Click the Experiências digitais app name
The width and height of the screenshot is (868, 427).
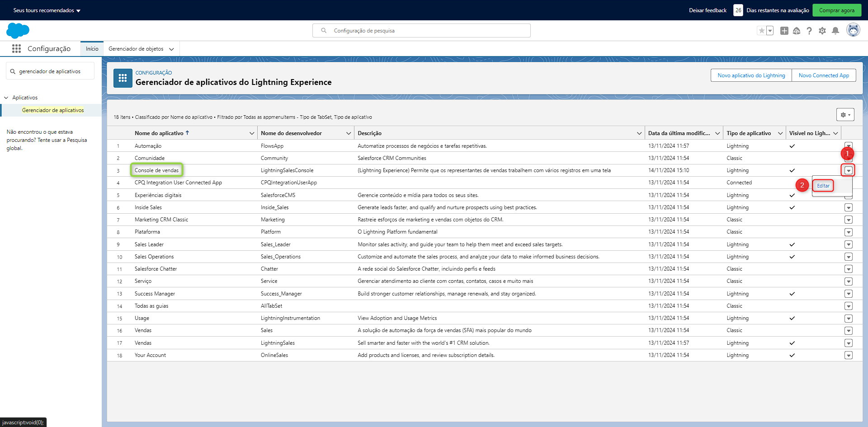158,195
